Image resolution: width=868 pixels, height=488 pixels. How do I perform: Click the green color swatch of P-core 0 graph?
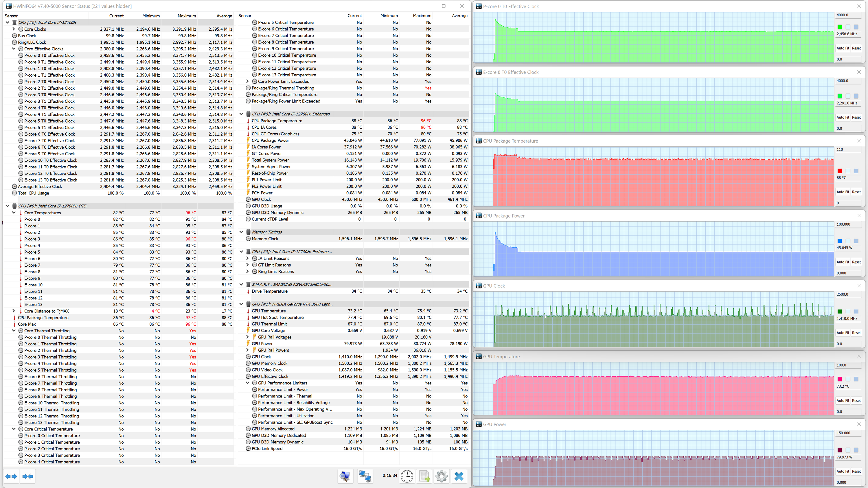(x=840, y=27)
